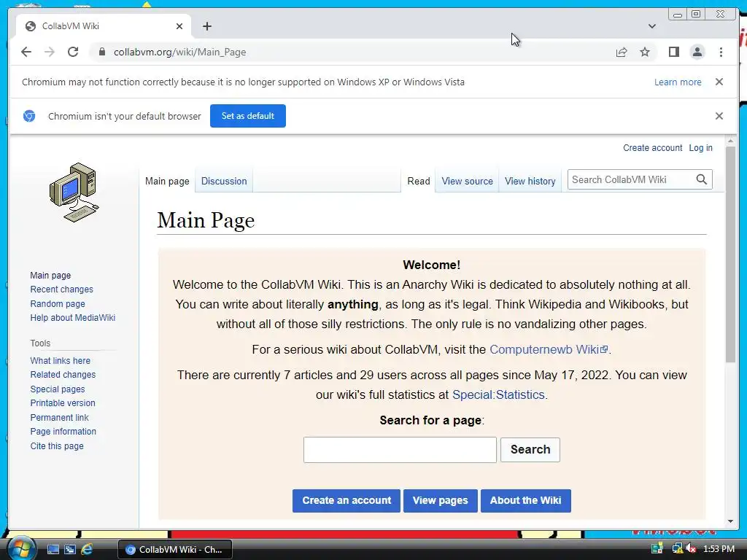Click Switch between windows quick launch icon
The width and height of the screenshot is (747, 560).
tap(69, 549)
